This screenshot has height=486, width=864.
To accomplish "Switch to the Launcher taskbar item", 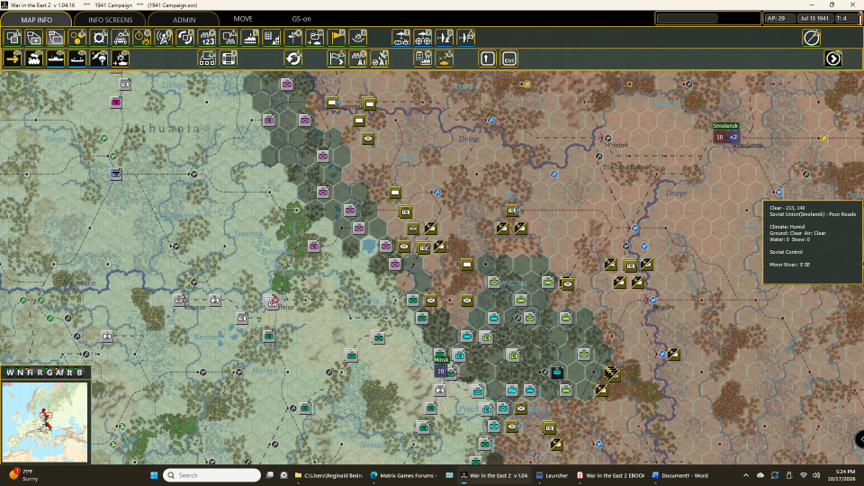I will tap(552, 475).
